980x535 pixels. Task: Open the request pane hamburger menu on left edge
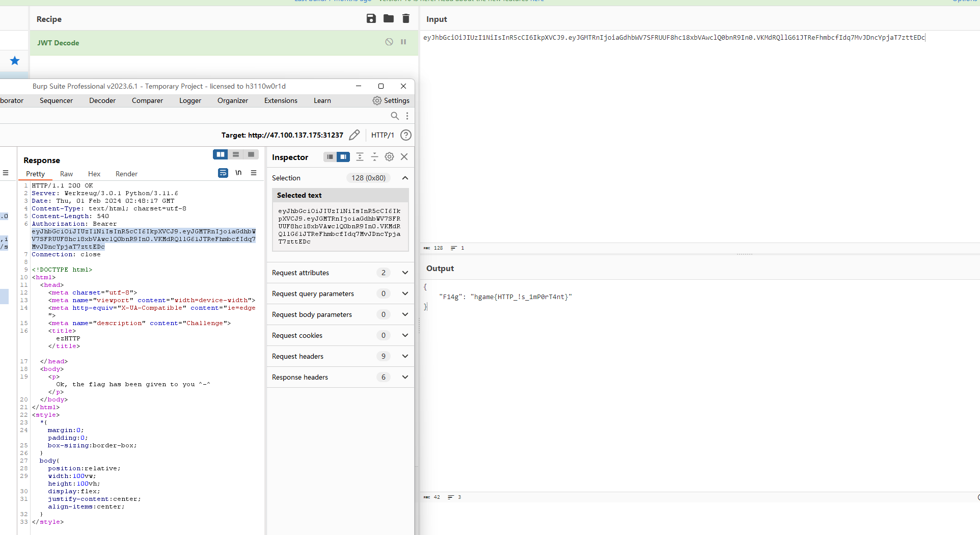6,173
